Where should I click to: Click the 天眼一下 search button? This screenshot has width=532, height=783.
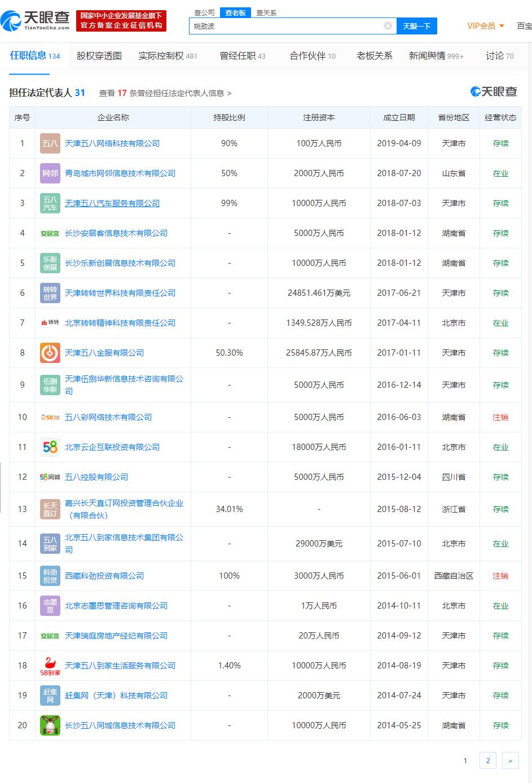pos(417,26)
